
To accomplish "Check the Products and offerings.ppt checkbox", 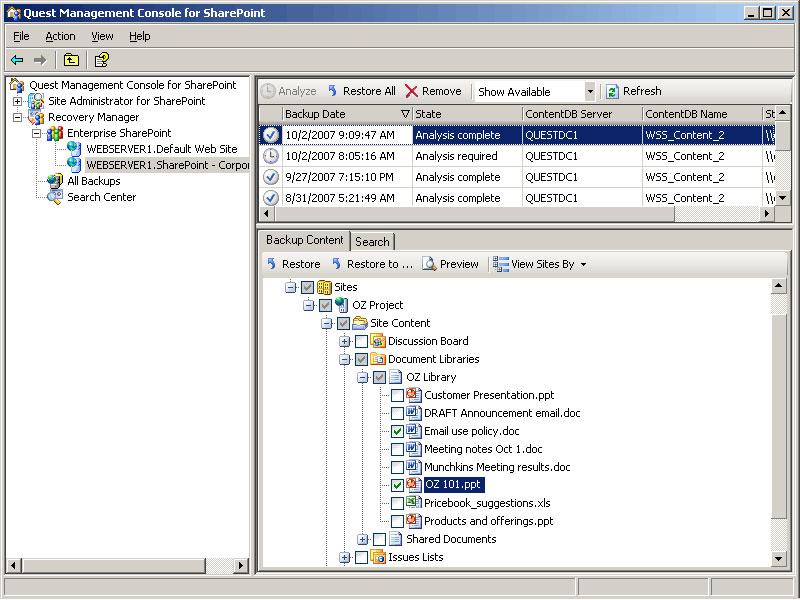I will [x=397, y=521].
